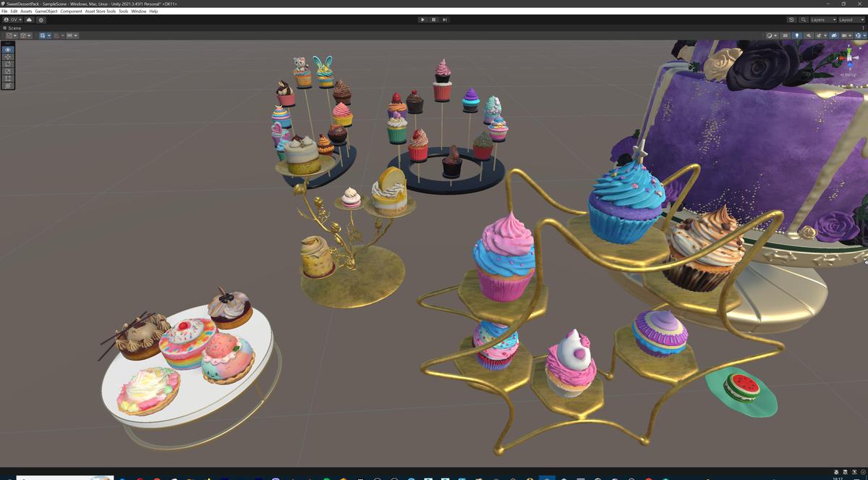This screenshot has height=480, width=868.
Task: Open the GameObject menu
Action: pos(48,11)
